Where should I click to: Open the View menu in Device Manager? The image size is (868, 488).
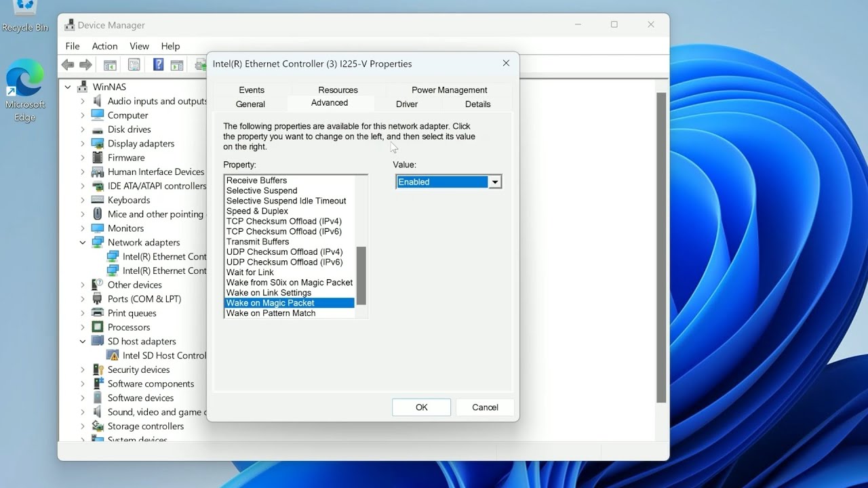pyautogui.click(x=139, y=46)
